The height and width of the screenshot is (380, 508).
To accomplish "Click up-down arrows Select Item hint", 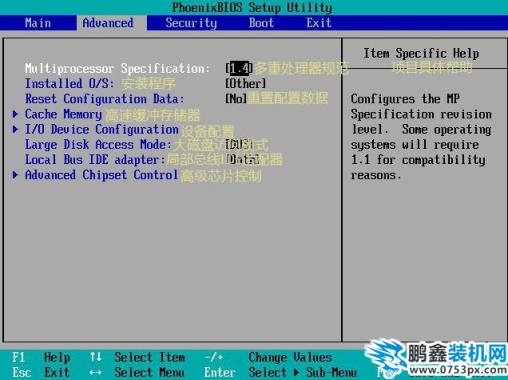I will pyautogui.click(x=137, y=357).
